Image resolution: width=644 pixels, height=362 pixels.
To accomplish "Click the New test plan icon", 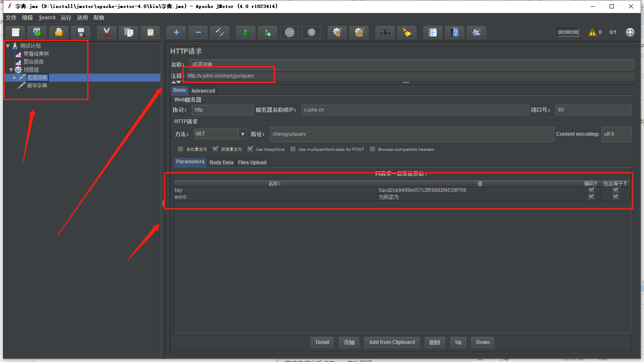I will point(16,32).
